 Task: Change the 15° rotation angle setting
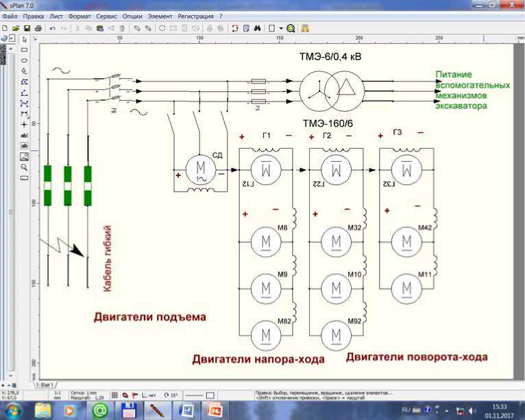171,395
